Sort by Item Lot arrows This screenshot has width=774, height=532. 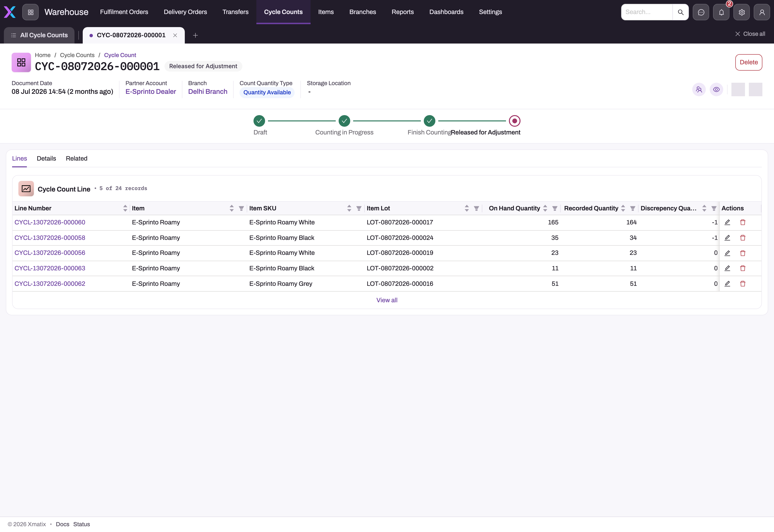[x=467, y=208]
